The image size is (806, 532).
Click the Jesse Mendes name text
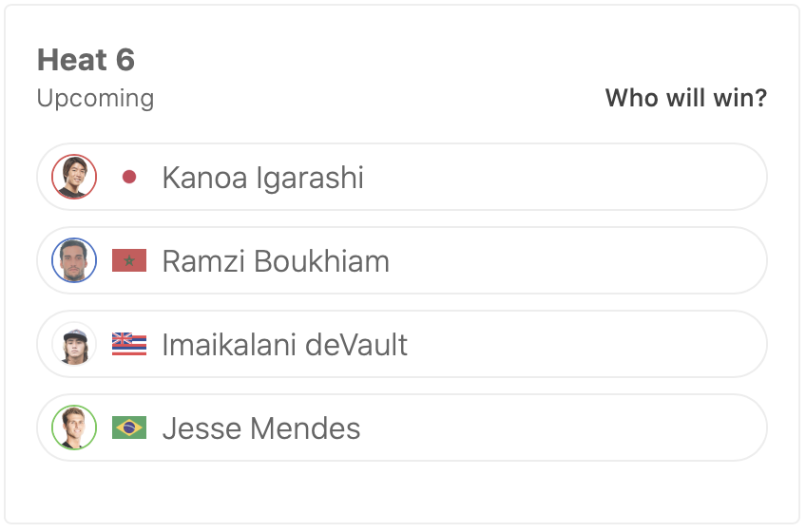click(x=261, y=428)
